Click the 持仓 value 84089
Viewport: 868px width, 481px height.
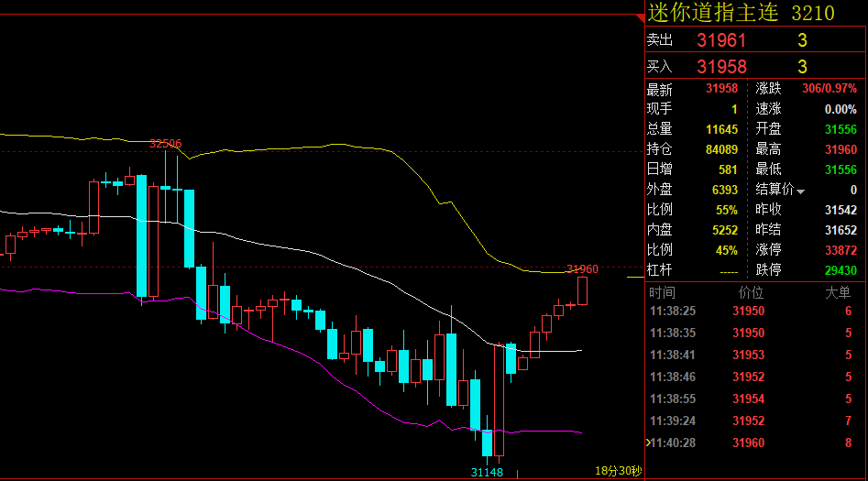coord(722,149)
